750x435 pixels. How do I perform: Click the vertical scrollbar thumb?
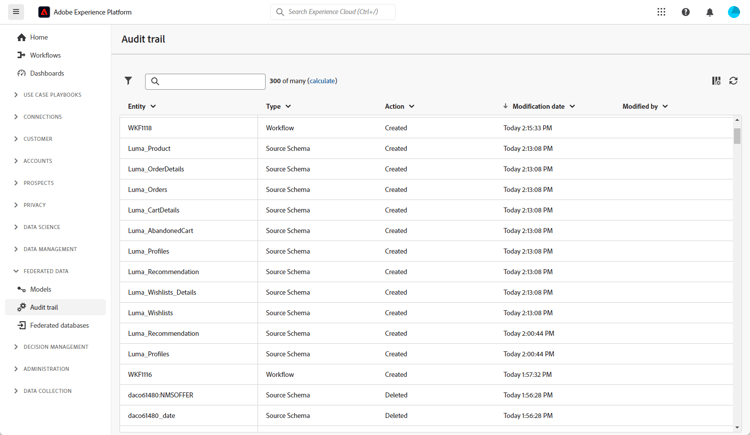(x=737, y=136)
